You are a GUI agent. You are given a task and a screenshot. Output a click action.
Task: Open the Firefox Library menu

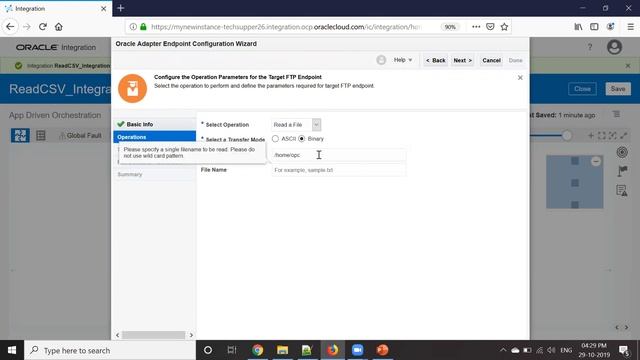pos(578,27)
